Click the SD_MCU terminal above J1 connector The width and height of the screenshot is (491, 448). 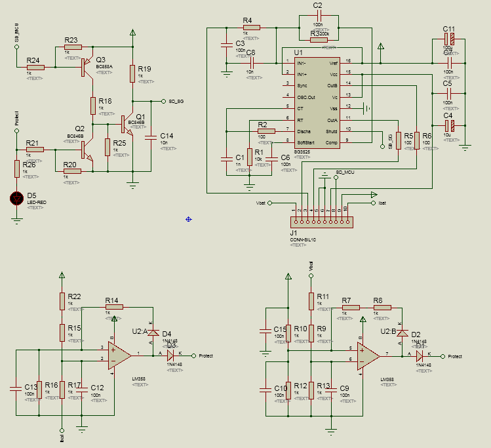(x=336, y=178)
